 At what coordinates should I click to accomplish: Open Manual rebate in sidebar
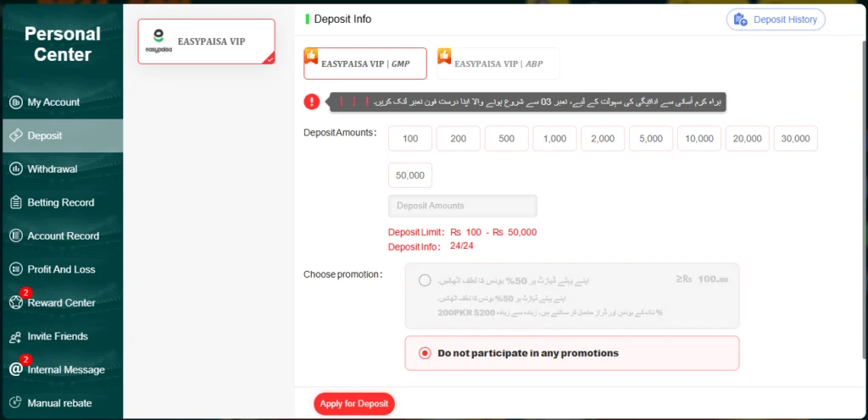(59, 403)
